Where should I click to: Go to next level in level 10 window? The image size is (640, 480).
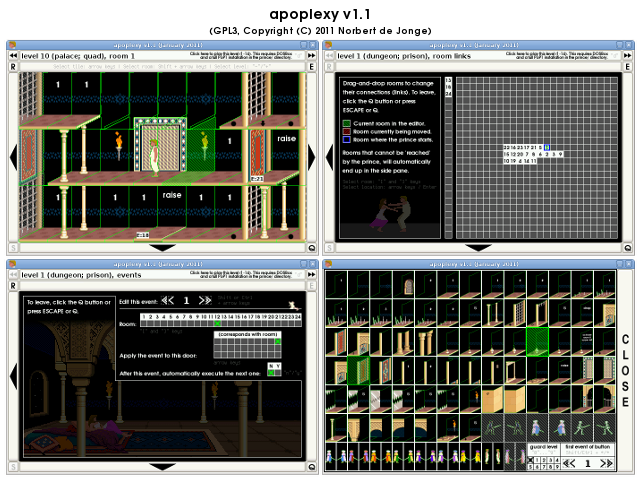(x=311, y=56)
